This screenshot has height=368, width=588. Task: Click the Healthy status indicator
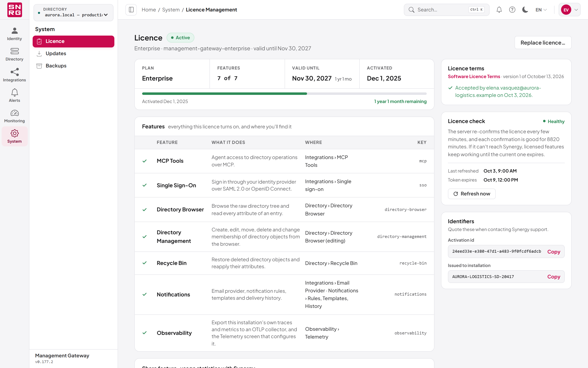click(x=554, y=121)
